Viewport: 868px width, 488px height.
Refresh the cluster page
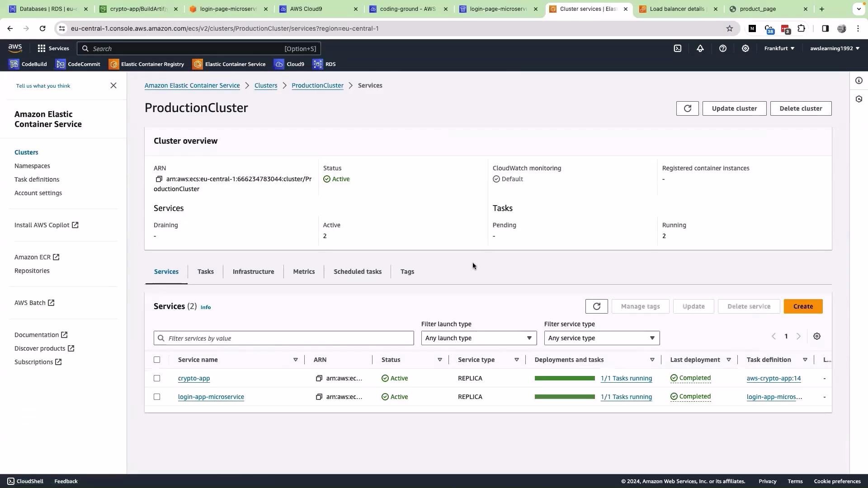pyautogui.click(x=687, y=108)
